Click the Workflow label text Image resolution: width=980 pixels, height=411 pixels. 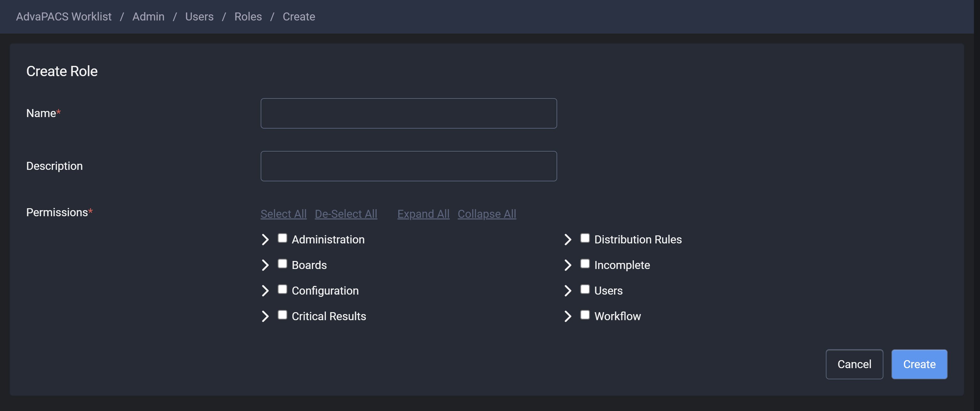click(x=617, y=316)
